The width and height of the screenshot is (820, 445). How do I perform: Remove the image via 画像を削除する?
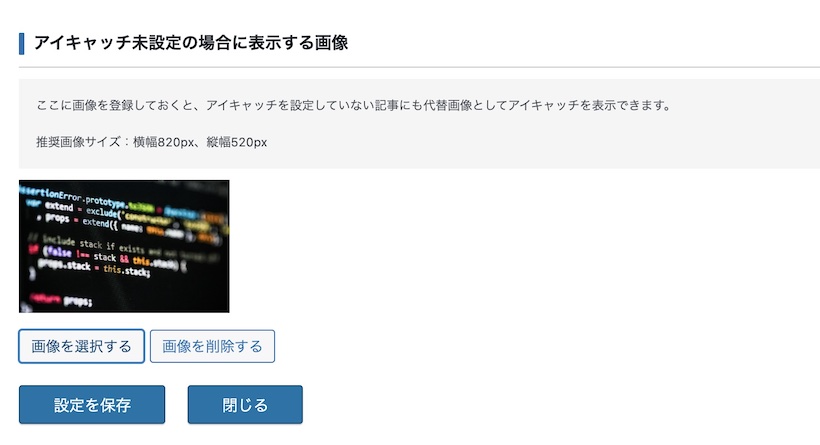pos(212,346)
